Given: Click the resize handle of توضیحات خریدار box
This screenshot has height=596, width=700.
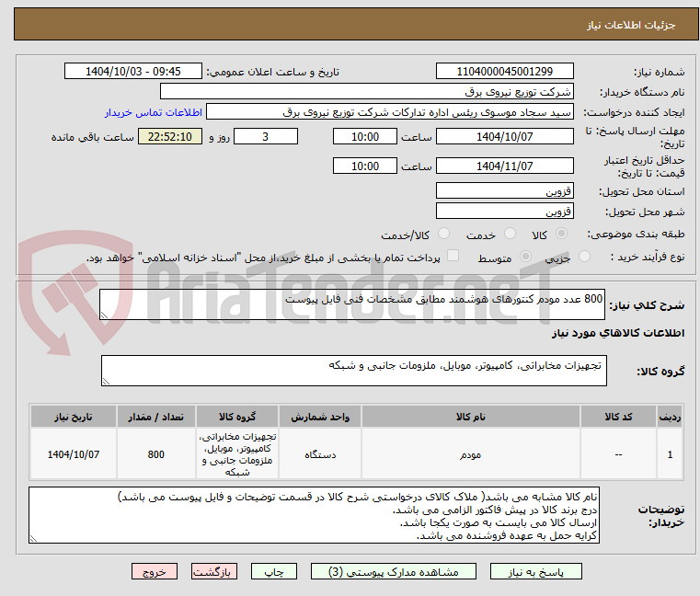Looking at the screenshot, I should pyautogui.click(x=33, y=539).
